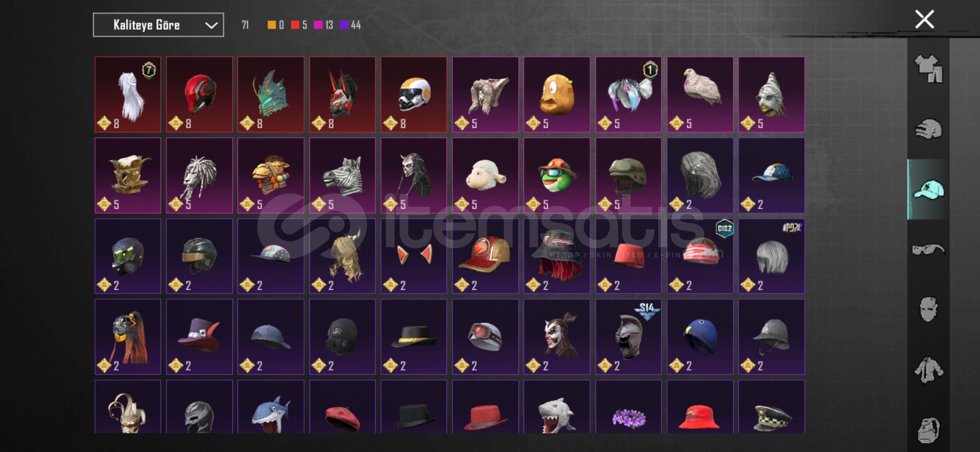Select the white sheep head item
This screenshot has width=980, height=452.
point(485,175)
